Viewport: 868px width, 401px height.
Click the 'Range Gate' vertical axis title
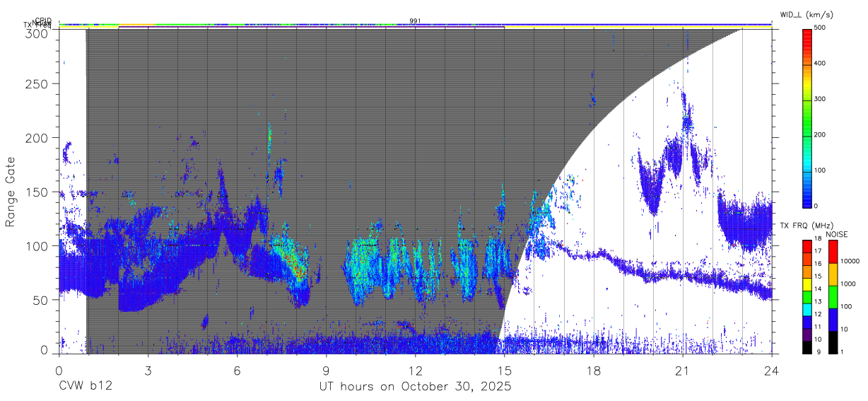(11, 192)
